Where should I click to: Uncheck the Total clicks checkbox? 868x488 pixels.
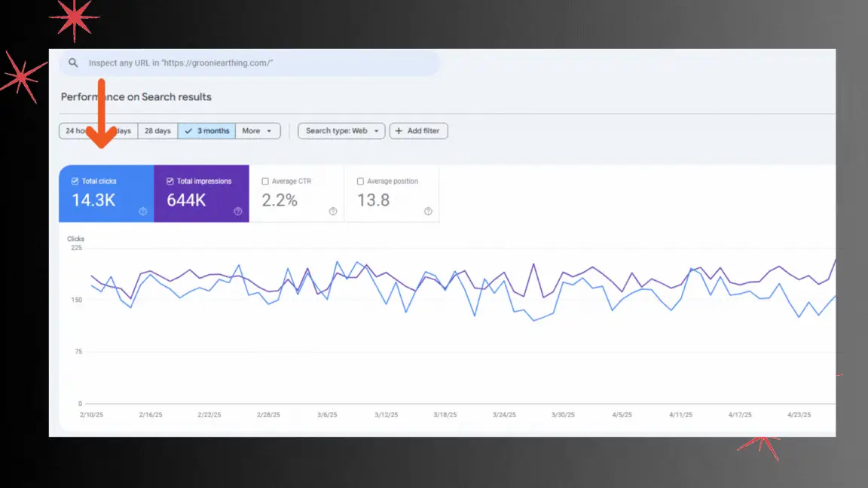pos(75,181)
